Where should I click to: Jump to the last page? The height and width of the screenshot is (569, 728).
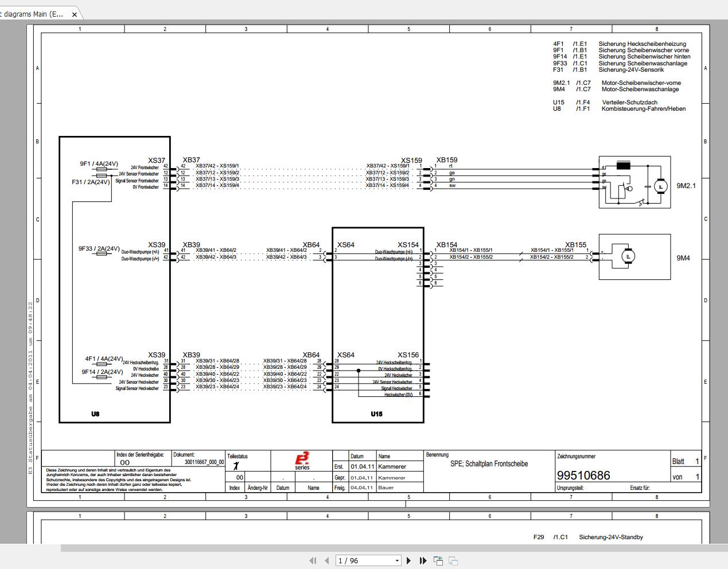[x=423, y=560]
